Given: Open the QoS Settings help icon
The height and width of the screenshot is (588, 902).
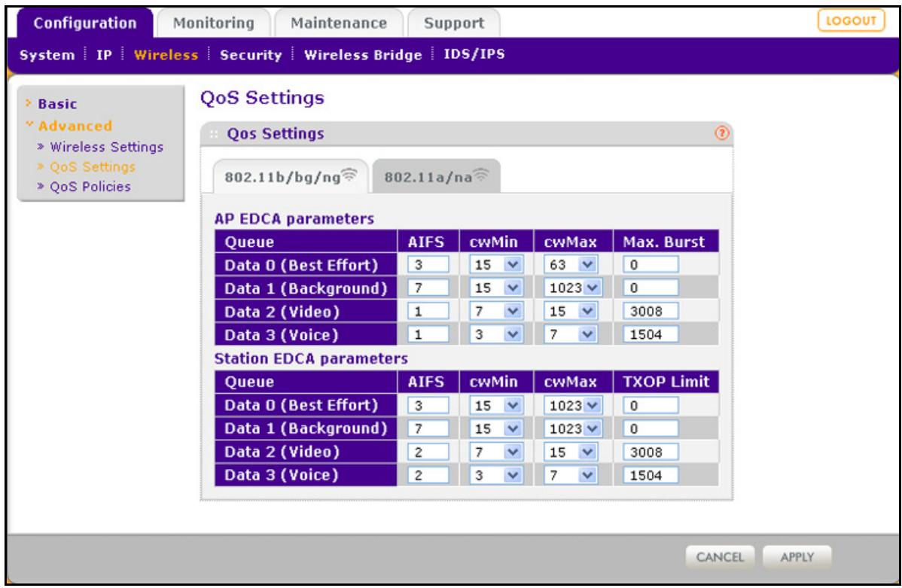Looking at the screenshot, I should point(721,133).
